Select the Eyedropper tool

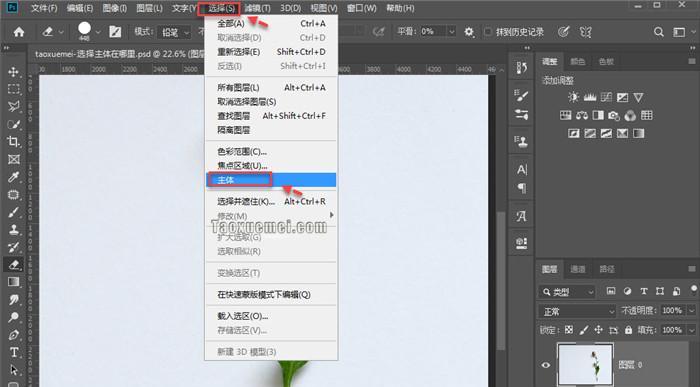pos(13,177)
